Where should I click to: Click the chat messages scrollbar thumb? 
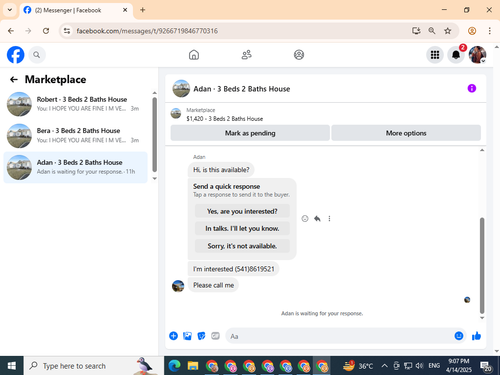pos(482,265)
